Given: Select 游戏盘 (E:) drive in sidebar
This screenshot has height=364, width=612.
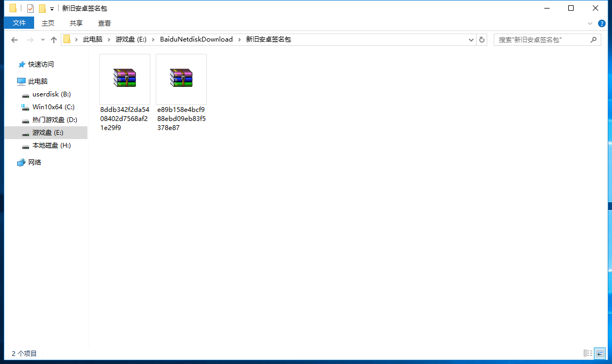Looking at the screenshot, I should 46,133.
